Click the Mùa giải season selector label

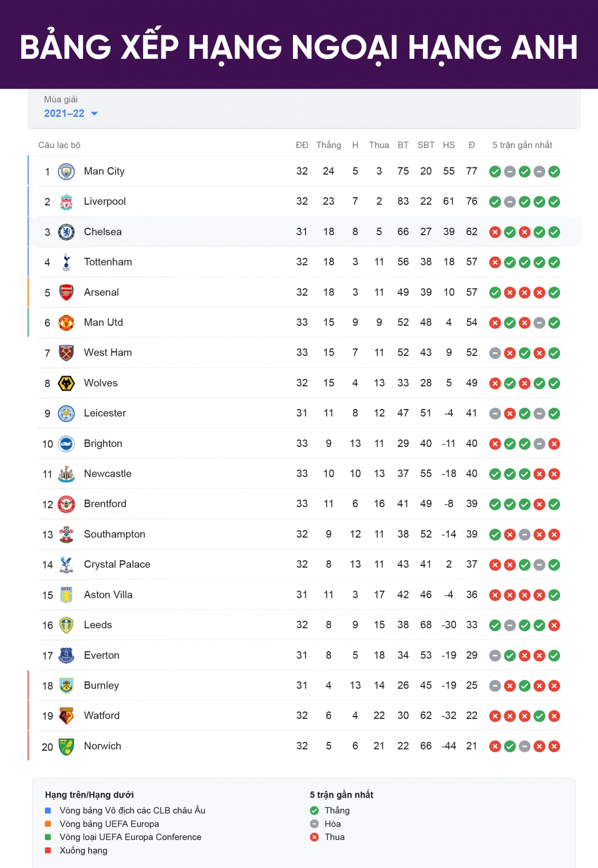(x=61, y=99)
